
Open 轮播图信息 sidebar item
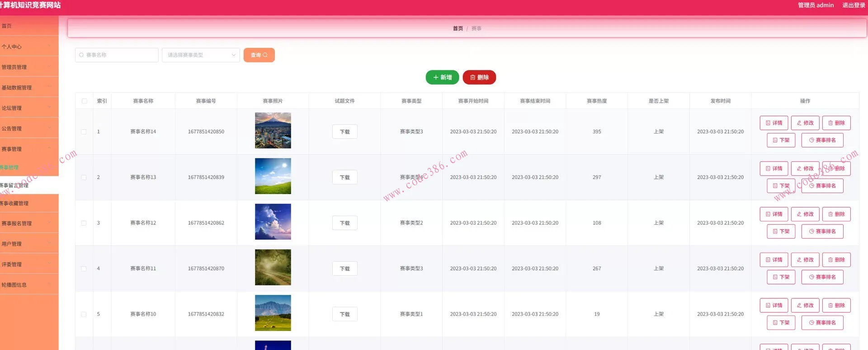pos(29,285)
